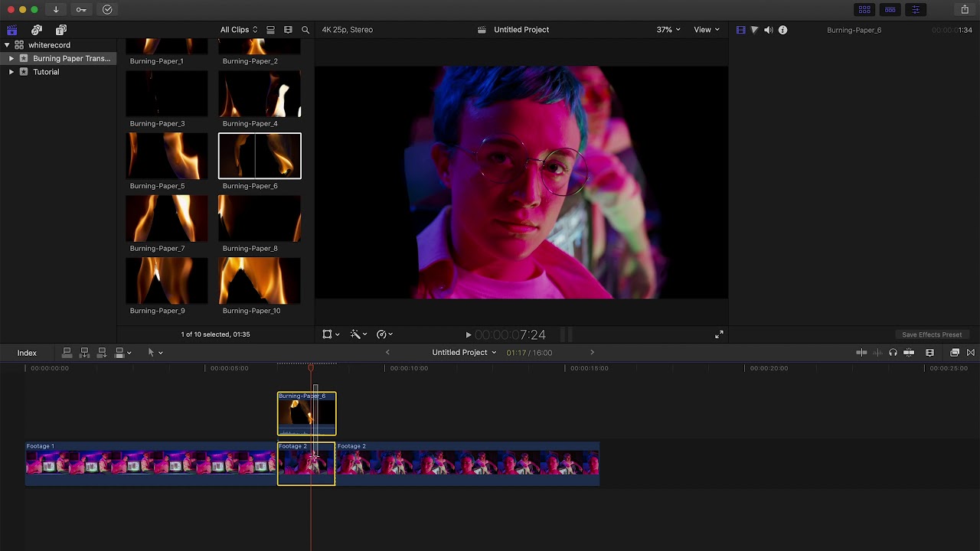Image resolution: width=980 pixels, height=551 pixels.
Task: Open the Info inspector icon
Action: (782, 30)
